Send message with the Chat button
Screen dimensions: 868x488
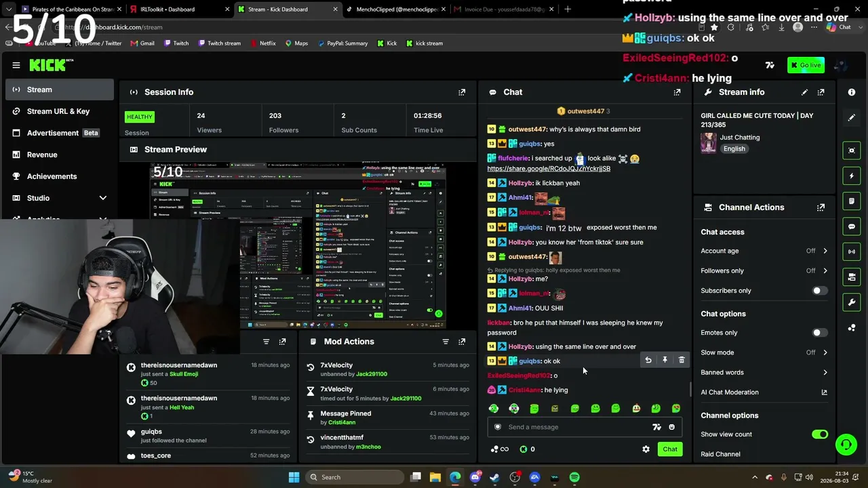[670, 449]
